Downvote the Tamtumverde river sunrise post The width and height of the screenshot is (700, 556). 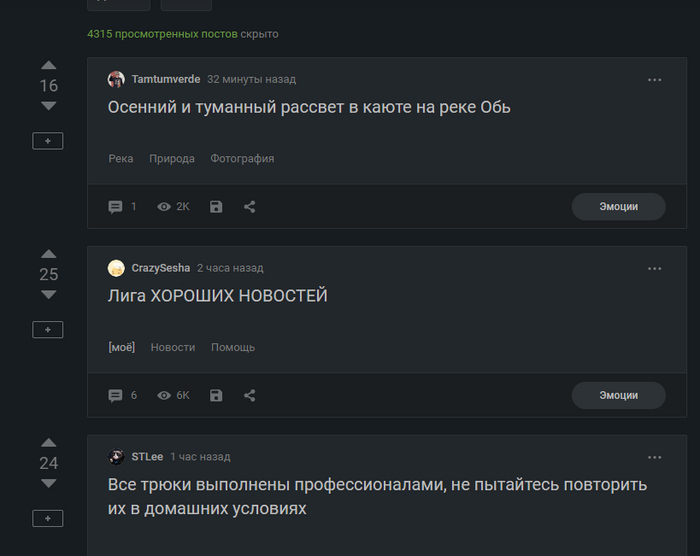tap(48, 106)
